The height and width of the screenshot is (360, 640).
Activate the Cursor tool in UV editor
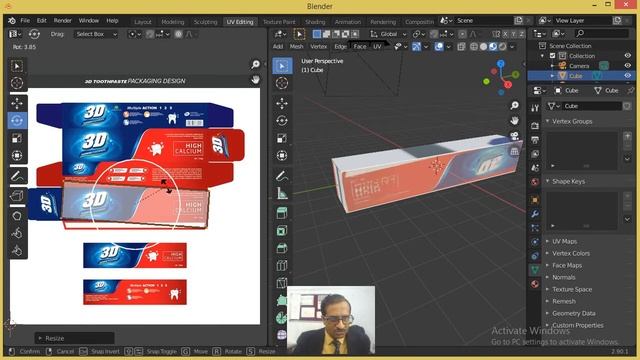pyautogui.click(x=17, y=83)
